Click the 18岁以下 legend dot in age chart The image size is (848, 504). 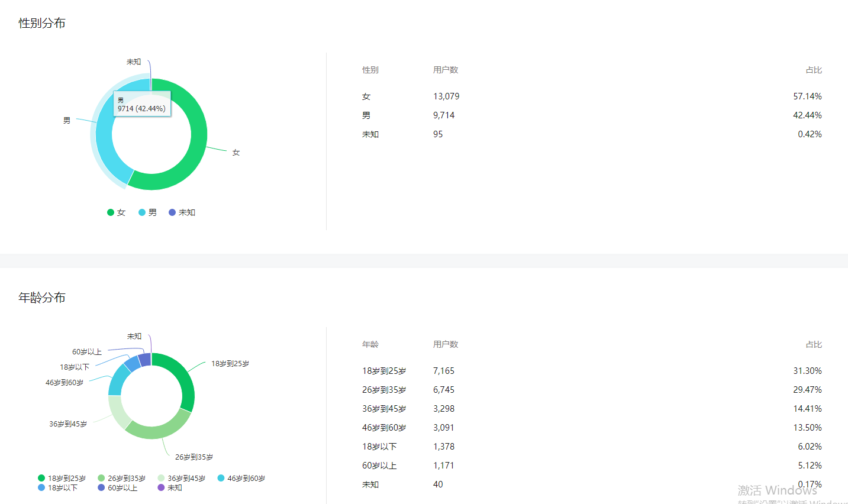coord(41,487)
